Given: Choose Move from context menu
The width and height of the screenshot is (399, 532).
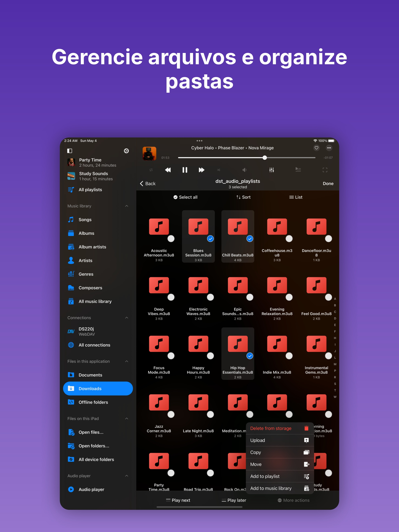Looking at the screenshot, I should (280, 464).
